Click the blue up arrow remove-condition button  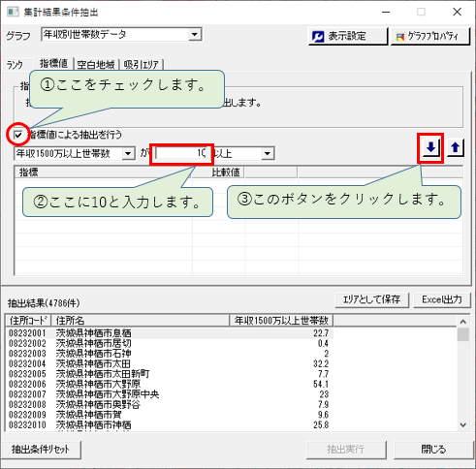coord(456,148)
